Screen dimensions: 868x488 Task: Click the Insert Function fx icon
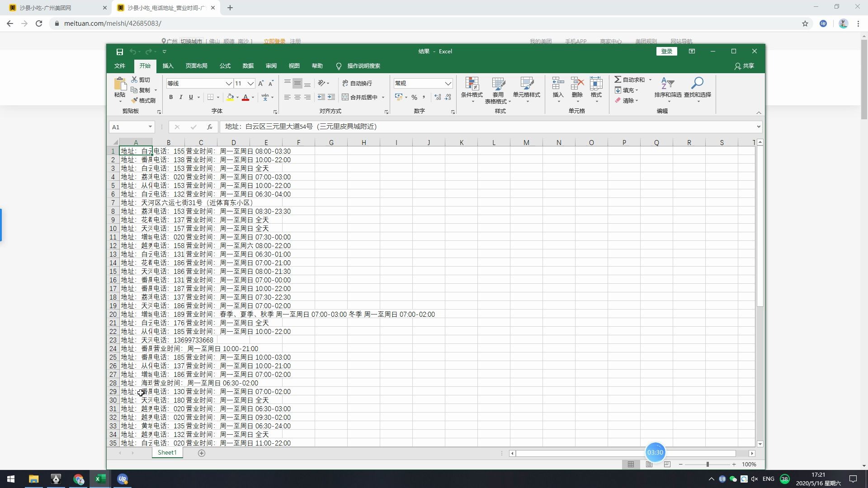209,127
